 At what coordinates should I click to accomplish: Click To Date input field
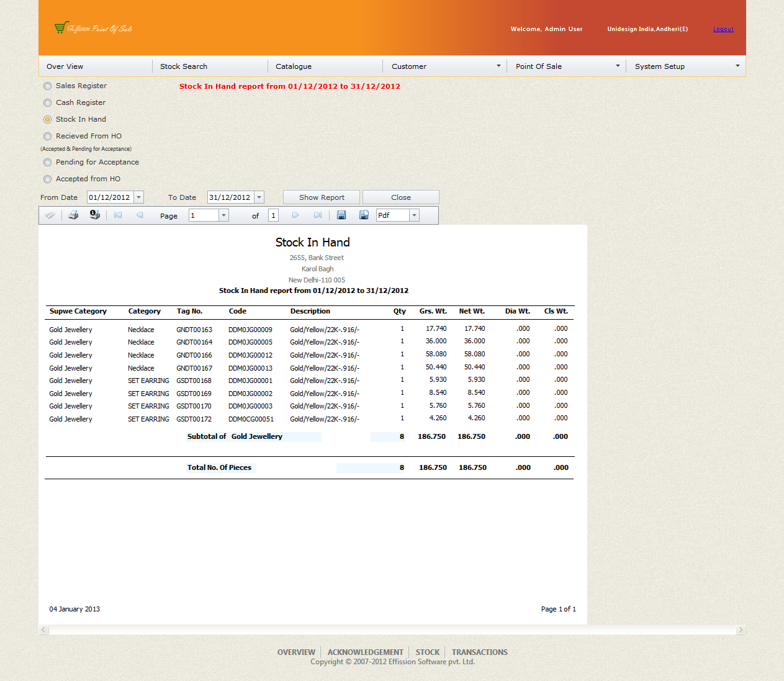[231, 197]
